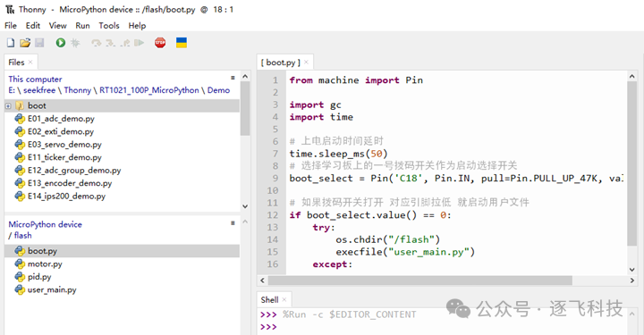
Task: Expand the boot folder tree node
Action: click(8, 106)
